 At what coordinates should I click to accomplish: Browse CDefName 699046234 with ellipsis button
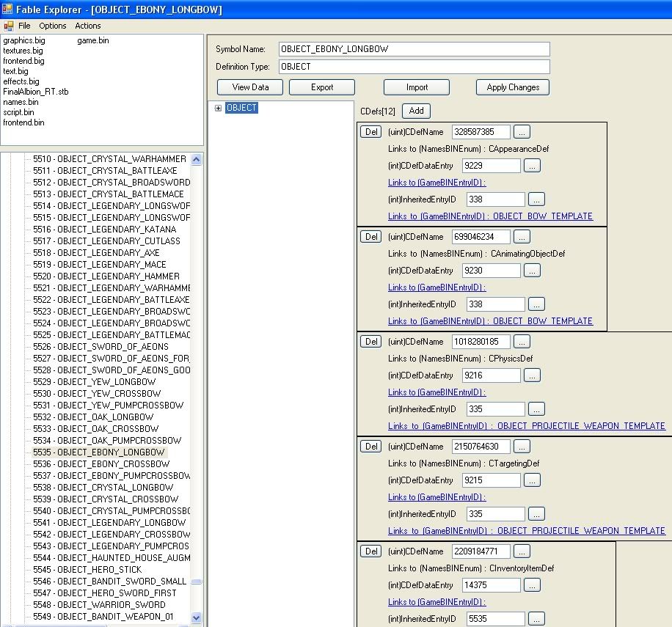522,237
